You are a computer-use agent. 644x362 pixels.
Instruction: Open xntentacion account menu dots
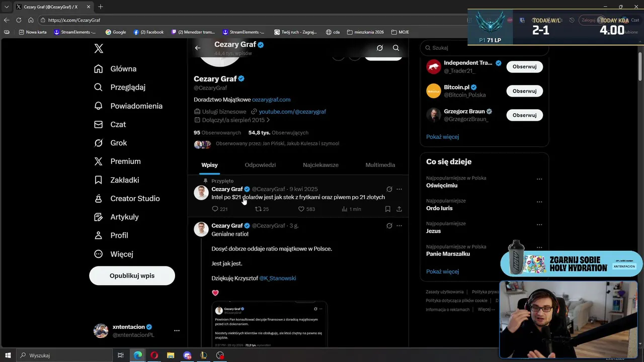pyautogui.click(x=177, y=331)
